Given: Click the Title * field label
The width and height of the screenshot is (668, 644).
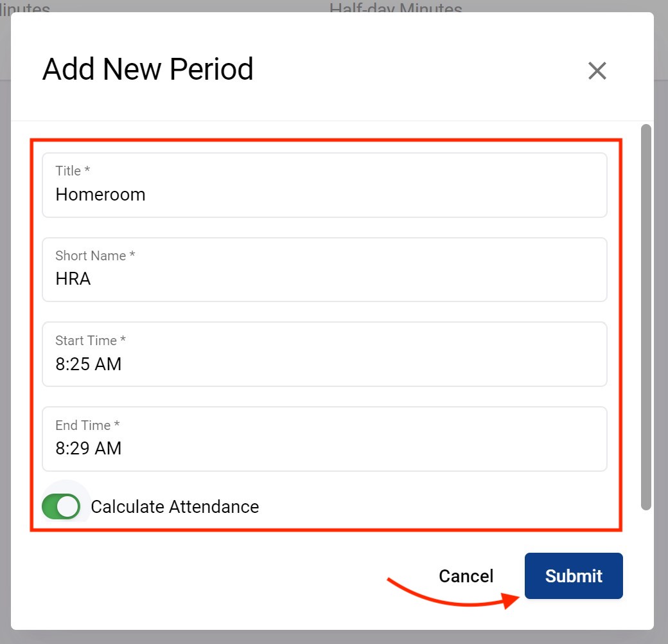Looking at the screenshot, I should click(x=73, y=171).
